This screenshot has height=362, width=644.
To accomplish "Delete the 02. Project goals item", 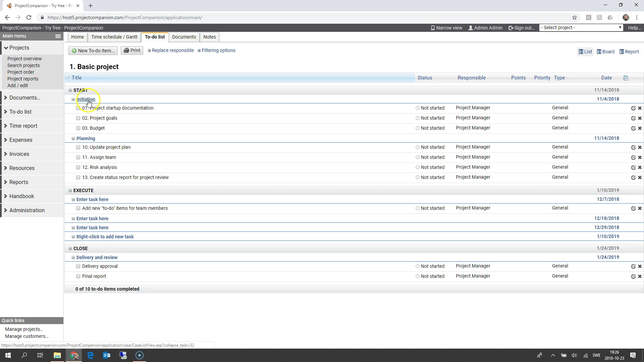I will point(640,118).
